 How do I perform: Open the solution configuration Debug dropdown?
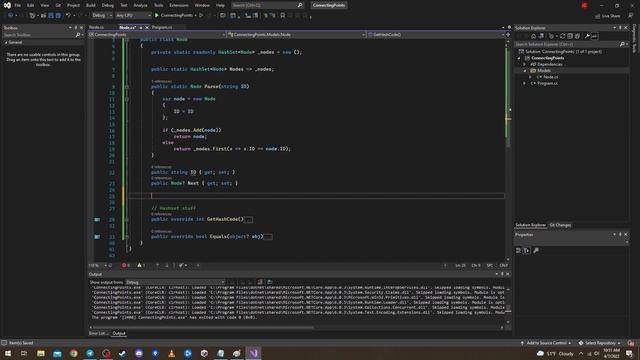(102, 16)
